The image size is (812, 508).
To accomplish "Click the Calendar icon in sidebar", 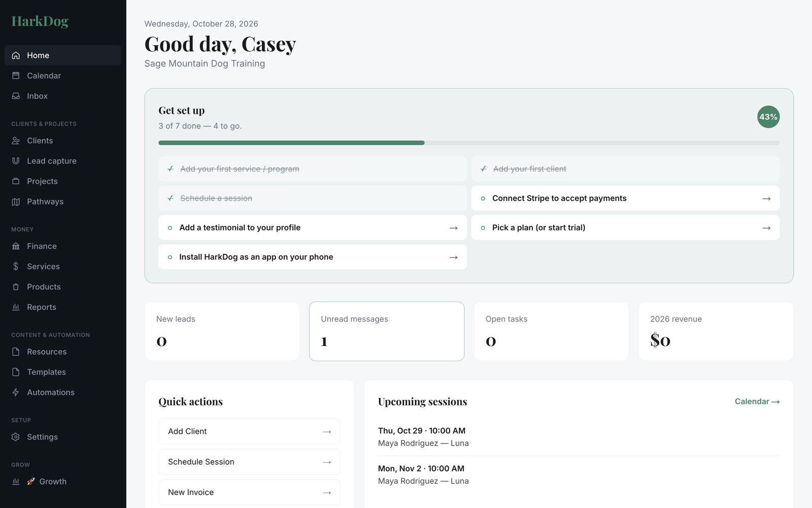I will pos(16,76).
